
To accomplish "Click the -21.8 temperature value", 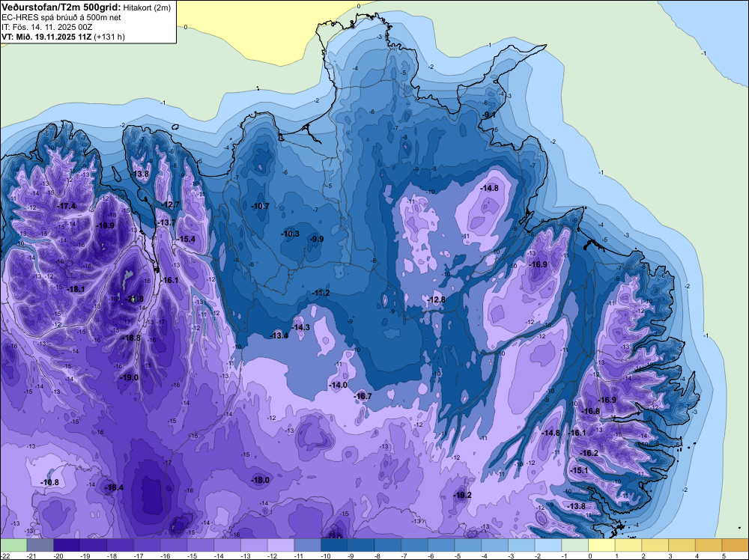I will tap(134, 299).
